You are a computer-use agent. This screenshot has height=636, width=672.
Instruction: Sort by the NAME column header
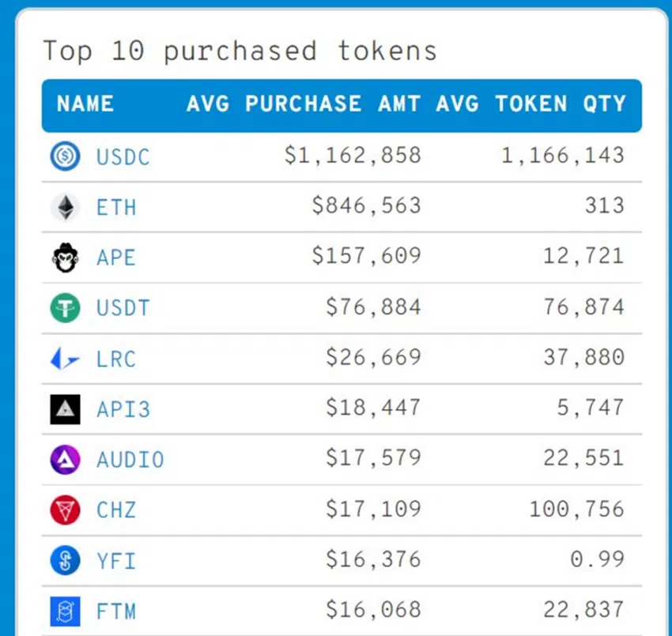(85, 104)
